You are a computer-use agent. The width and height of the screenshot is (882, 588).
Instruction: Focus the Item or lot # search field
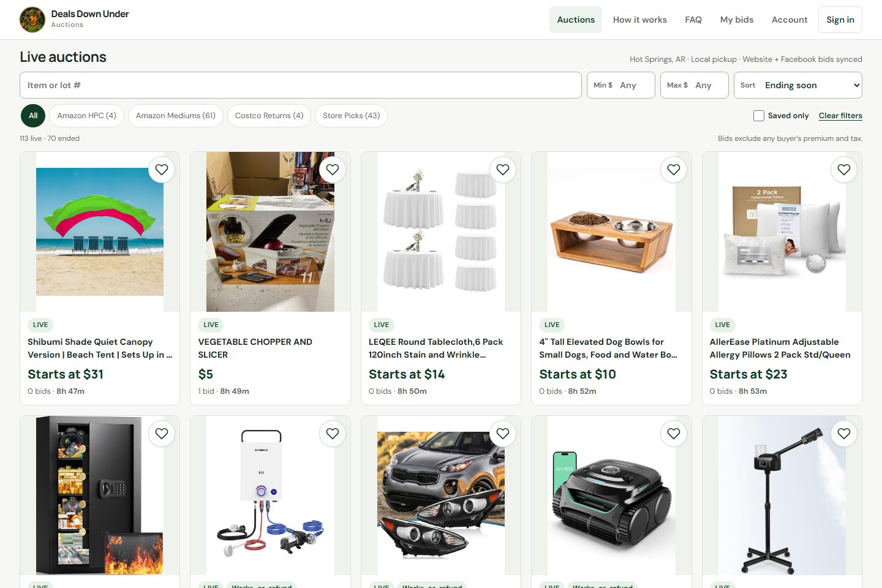point(301,85)
